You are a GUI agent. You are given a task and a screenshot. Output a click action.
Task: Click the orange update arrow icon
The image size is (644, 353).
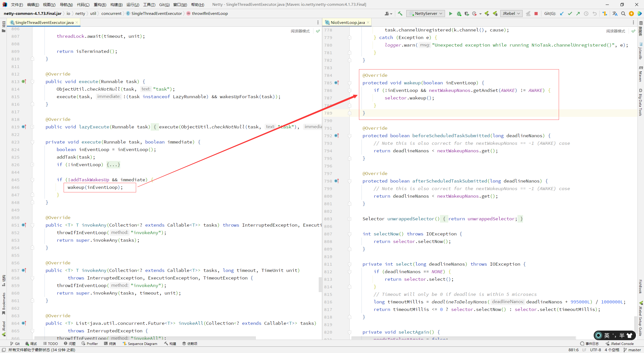point(631,14)
